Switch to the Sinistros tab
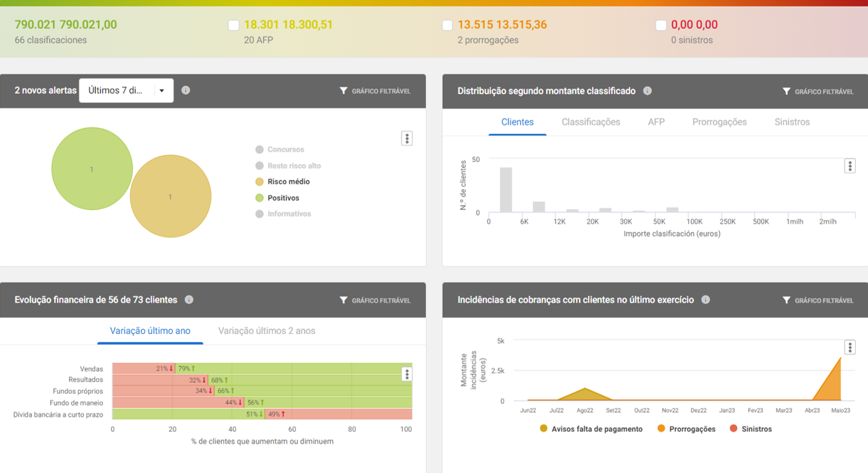This screenshot has width=868, height=473. [x=792, y=122]
